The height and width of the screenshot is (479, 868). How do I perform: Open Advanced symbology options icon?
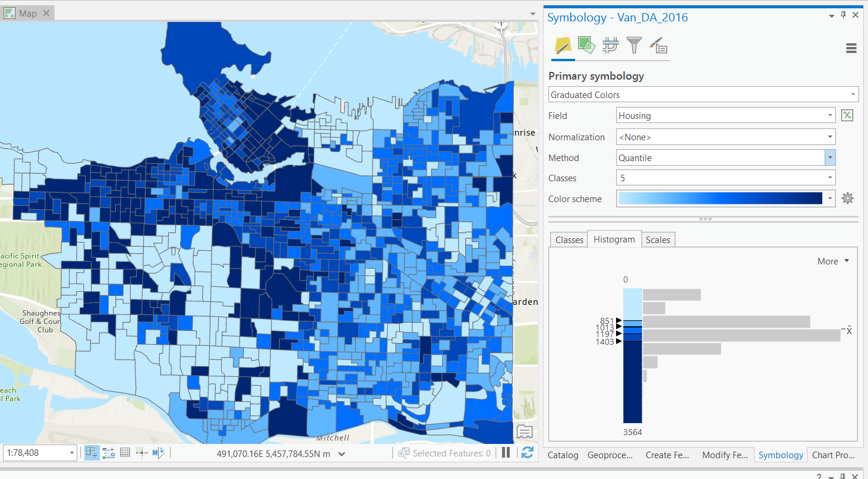click(x=658, y=45)
